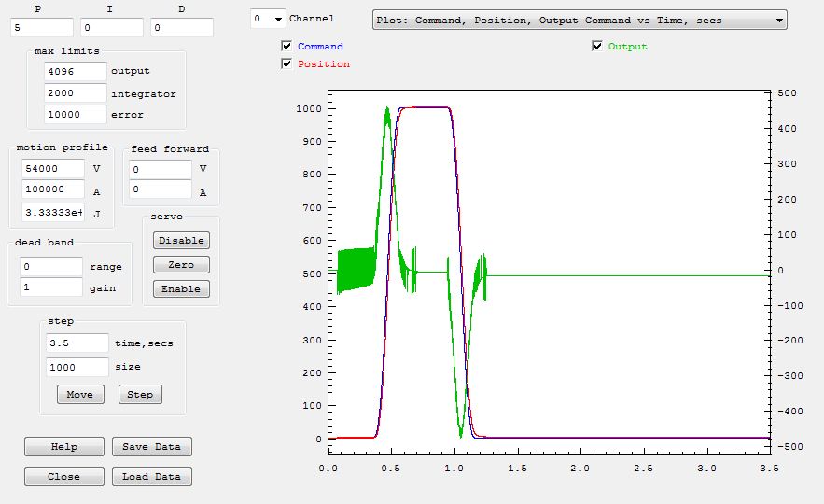Click the servo Enable button
This screenshot has width=824, height=504.
[181, 288]
